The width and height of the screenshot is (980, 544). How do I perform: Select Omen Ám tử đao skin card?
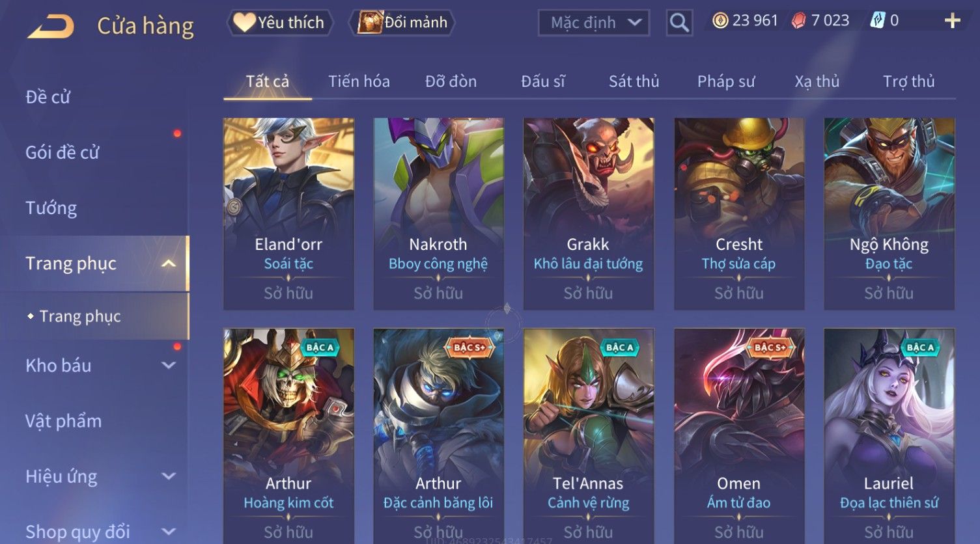coord(739,436)
